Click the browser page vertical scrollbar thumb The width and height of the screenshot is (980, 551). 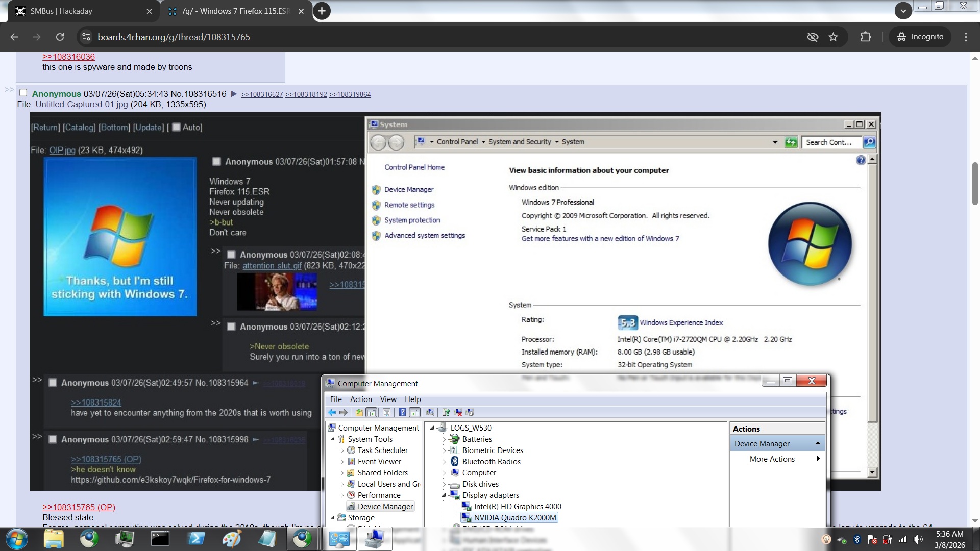click(x=974, y=184)
